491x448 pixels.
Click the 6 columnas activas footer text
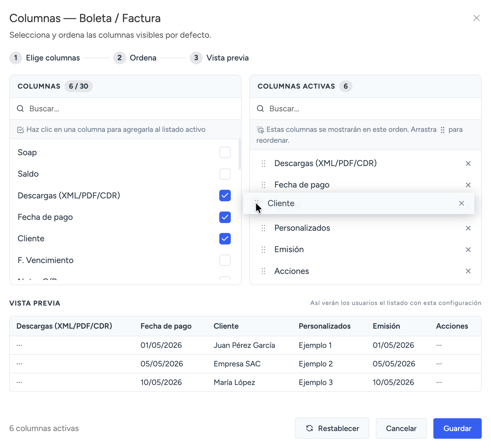[44, 428]
